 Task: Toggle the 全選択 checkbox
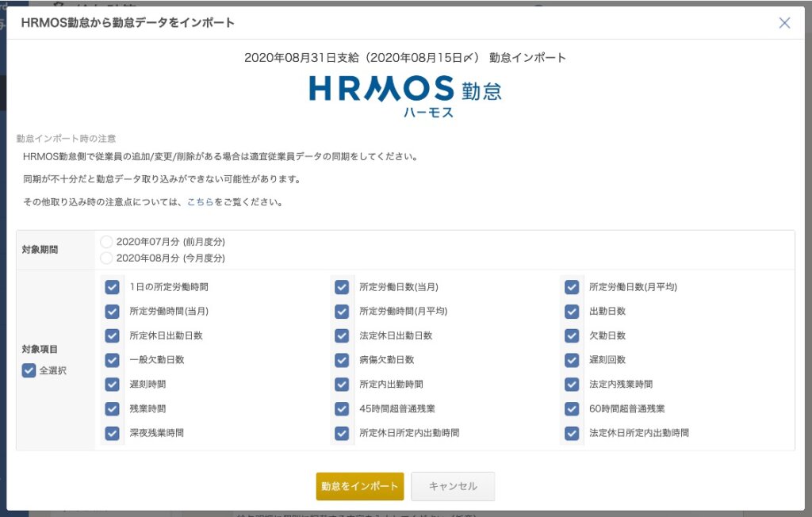(x=29, y=370)
